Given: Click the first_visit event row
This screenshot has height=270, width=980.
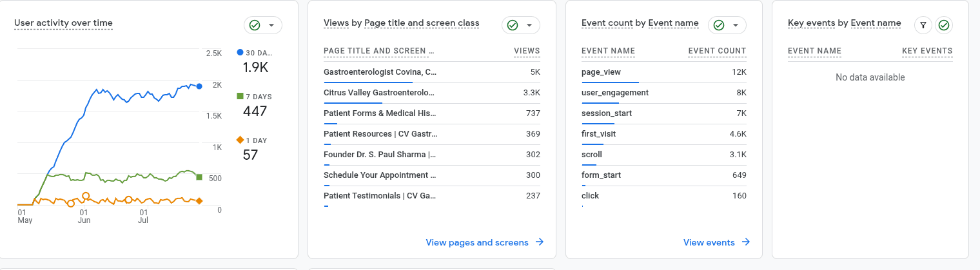Looking at the screenshot, I should point(664,134).
